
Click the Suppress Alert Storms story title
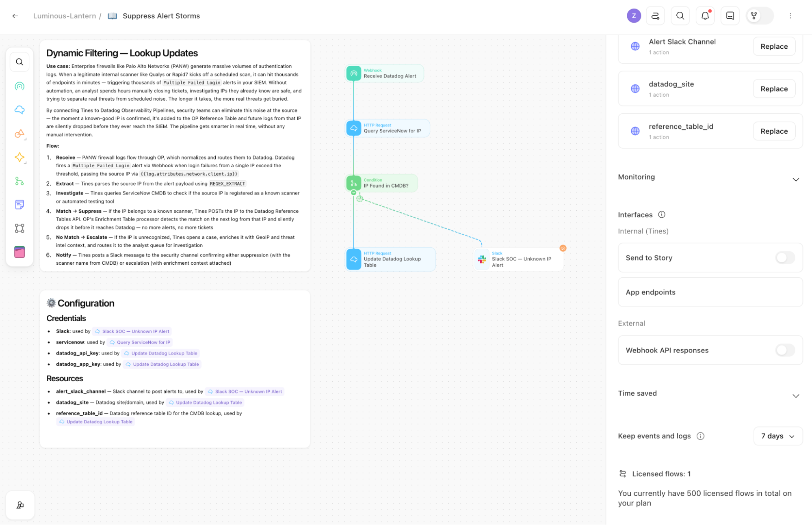coord(161,16)
